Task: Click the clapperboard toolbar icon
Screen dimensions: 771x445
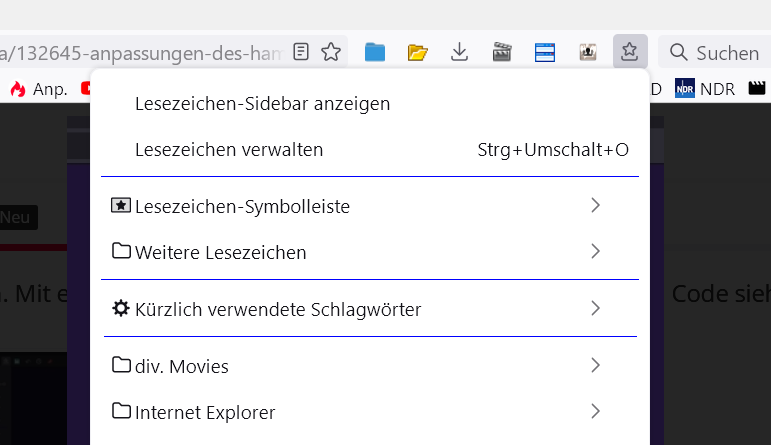Action: click(x=503, y=52)
